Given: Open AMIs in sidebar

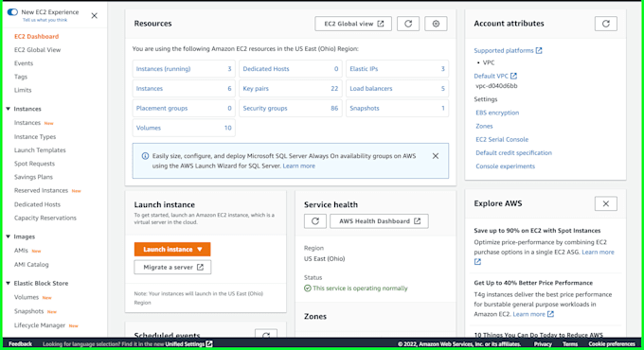Looking at the screenshot, I should (x=21, y=251).
